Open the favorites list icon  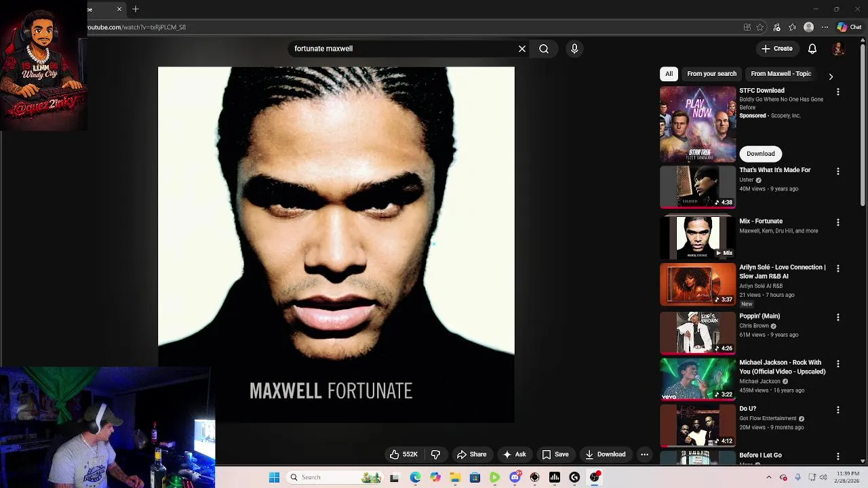point(793,27)
